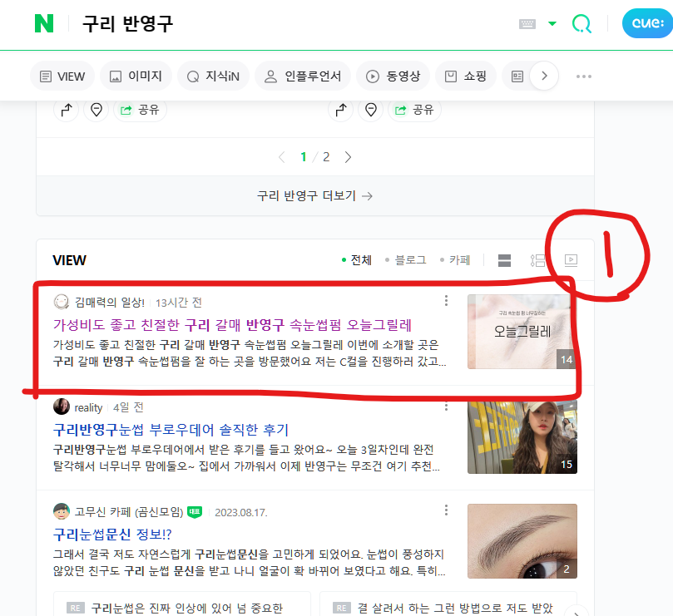The width and height of the screenshot is (673, 616).
Task: Click the green search magnifier icon
Action: click(x=581, y=23)
